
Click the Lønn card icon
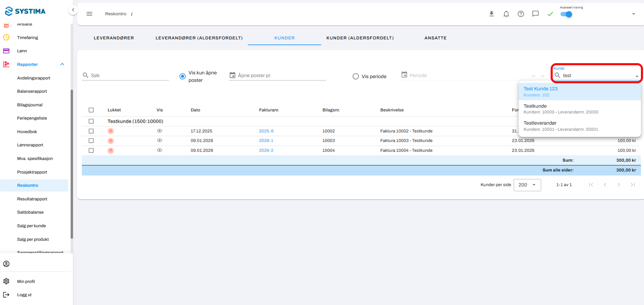6,51
